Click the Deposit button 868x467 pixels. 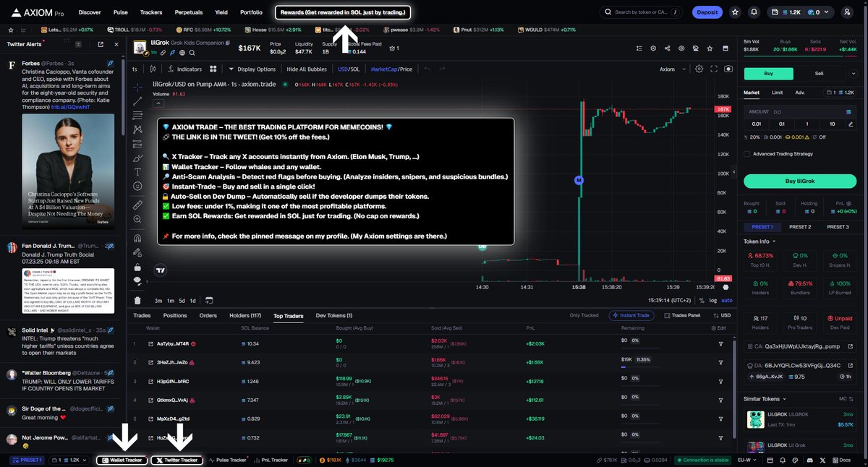(707, 12)
